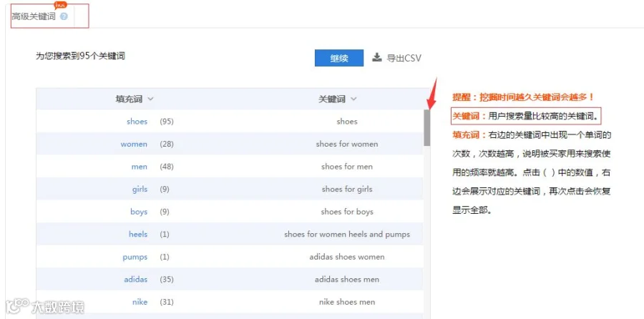Click the help question mark icon

click(x=63, y=16)
